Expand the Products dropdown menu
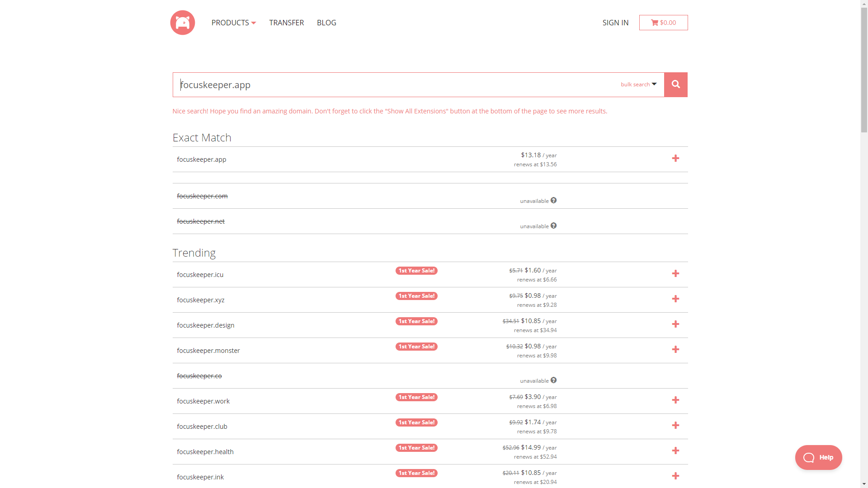This screenshot has height=488, width=868. (x=233, y=23)
